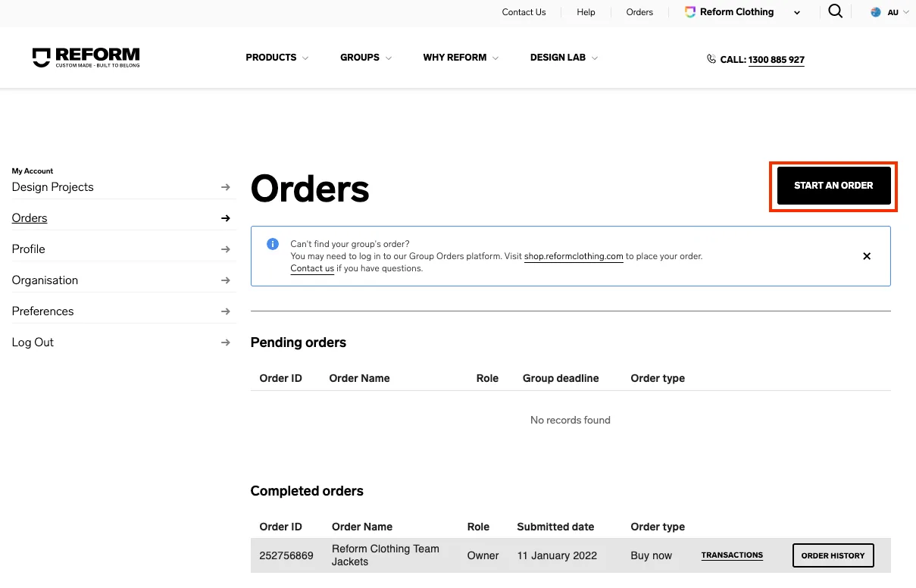Click the arrow next to Preferences
Screen dimensions: 916x588
click(225, 311)
